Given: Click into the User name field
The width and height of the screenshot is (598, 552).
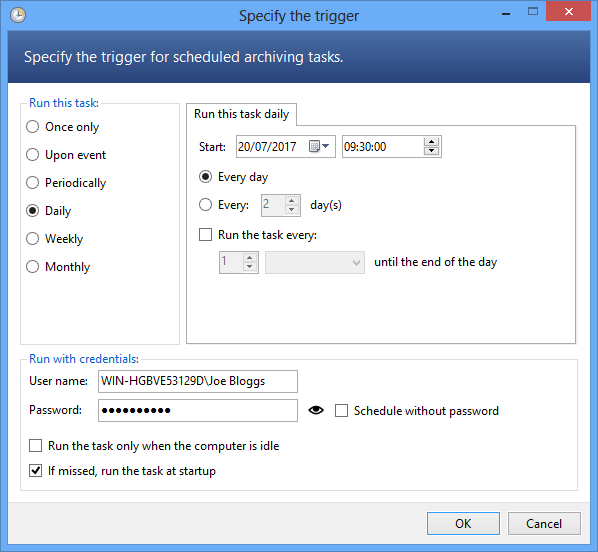Looking at the screenshot, I should [x=198, y=381].
